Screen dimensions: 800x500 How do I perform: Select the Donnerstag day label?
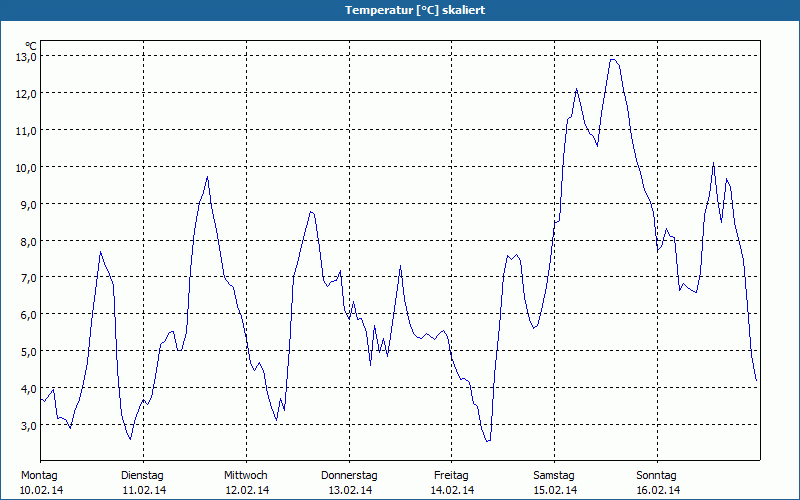(x=349, y=476)
